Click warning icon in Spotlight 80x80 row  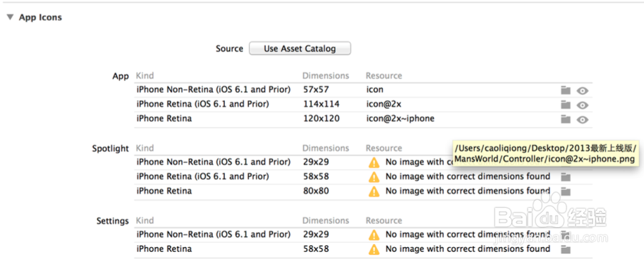[374, 191]
